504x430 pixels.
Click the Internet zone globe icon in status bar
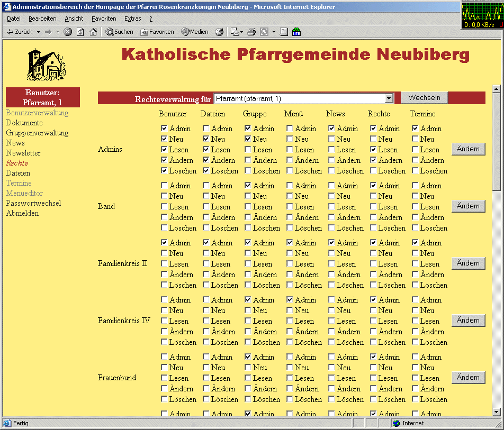(397, 423)
